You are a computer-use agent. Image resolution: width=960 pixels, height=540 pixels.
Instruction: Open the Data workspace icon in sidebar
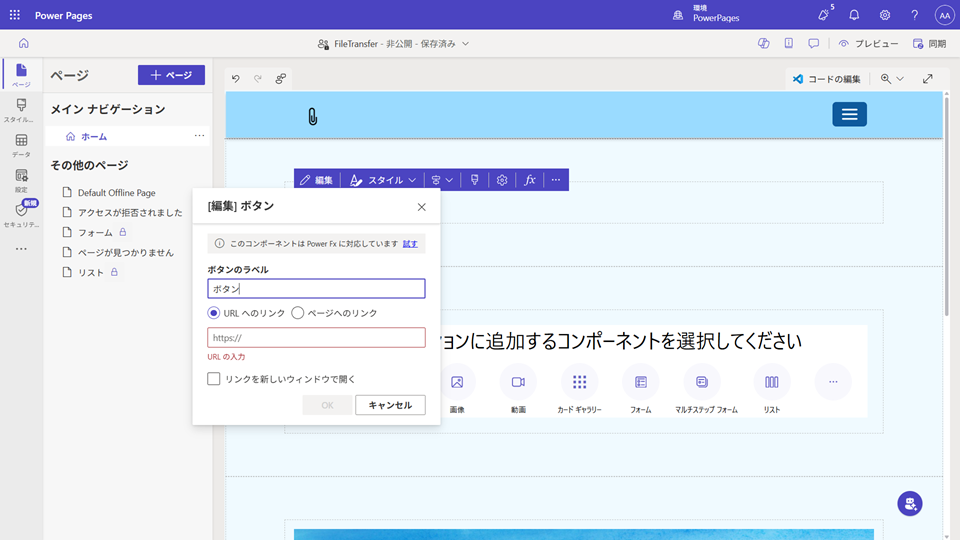pyautogui.click(x=21, y=145)
